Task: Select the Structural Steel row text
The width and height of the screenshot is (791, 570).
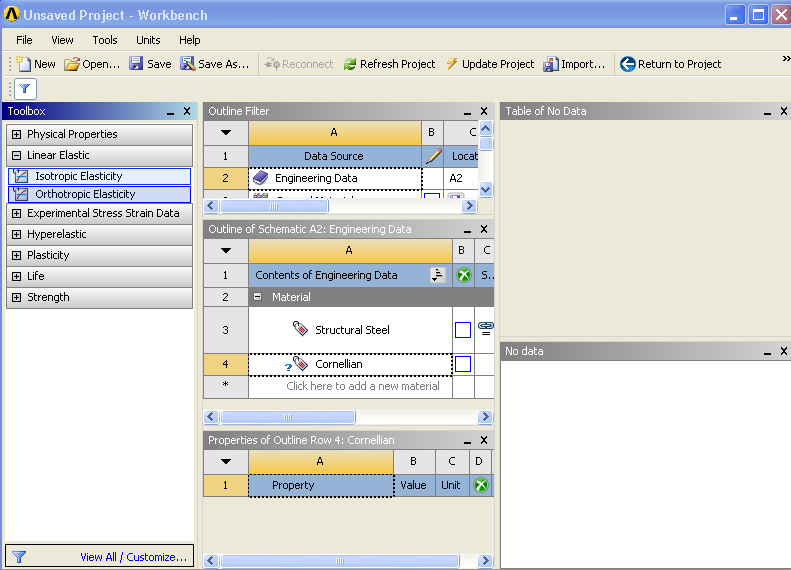Action: 352,330
